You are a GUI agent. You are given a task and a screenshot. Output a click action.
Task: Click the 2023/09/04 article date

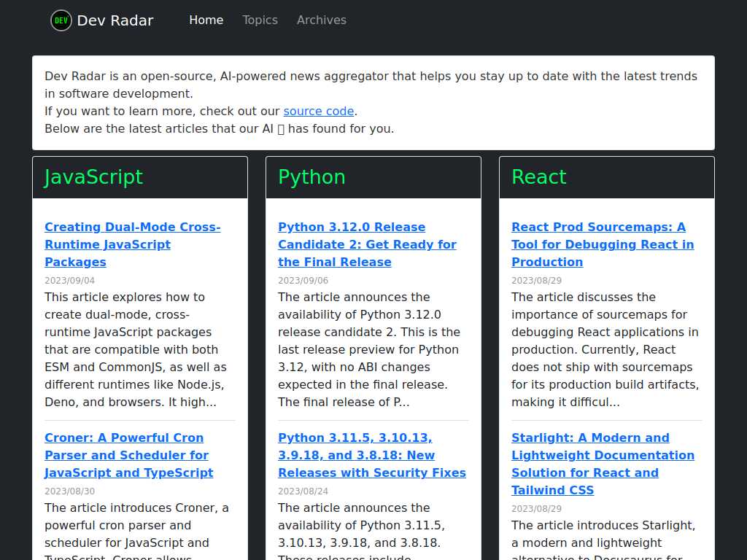tap(69, 281)
